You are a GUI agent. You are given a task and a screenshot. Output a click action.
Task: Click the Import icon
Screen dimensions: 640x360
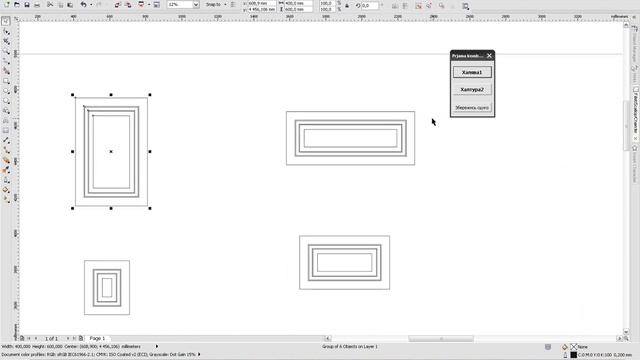(x=118, y=4)
